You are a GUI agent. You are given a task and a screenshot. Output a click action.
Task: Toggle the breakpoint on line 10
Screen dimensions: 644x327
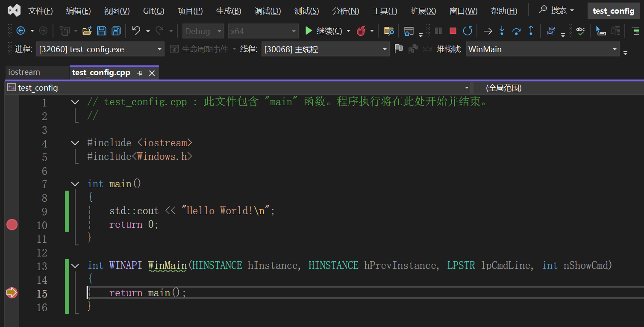[x=12, y=224]
